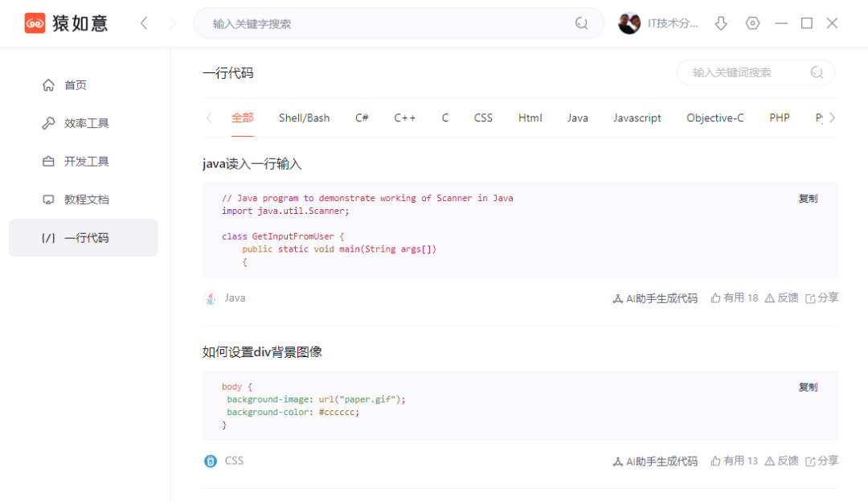Mark the Java snippet as 有用 helpful

click(733, 298)
